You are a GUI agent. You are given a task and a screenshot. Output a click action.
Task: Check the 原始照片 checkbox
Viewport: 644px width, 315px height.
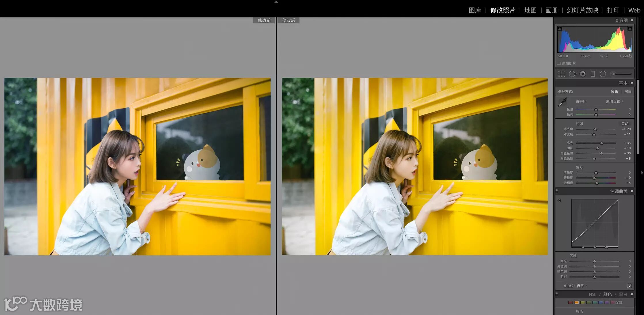[559, 63]
